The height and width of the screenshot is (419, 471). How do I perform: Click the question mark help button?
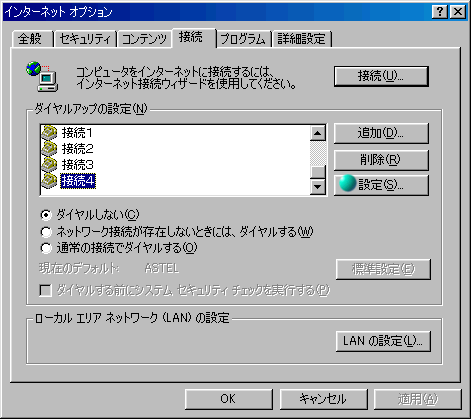[440, 12]
